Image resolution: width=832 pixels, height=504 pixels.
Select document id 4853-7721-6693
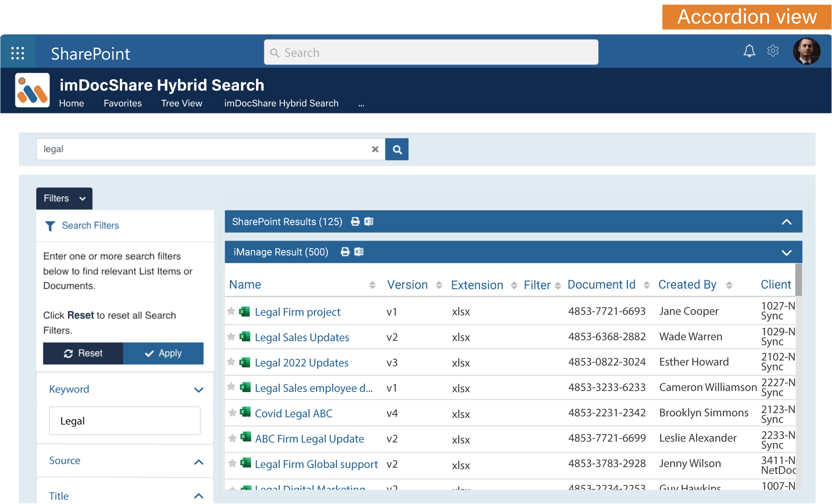pyautogui.click(x=607, y=311)
